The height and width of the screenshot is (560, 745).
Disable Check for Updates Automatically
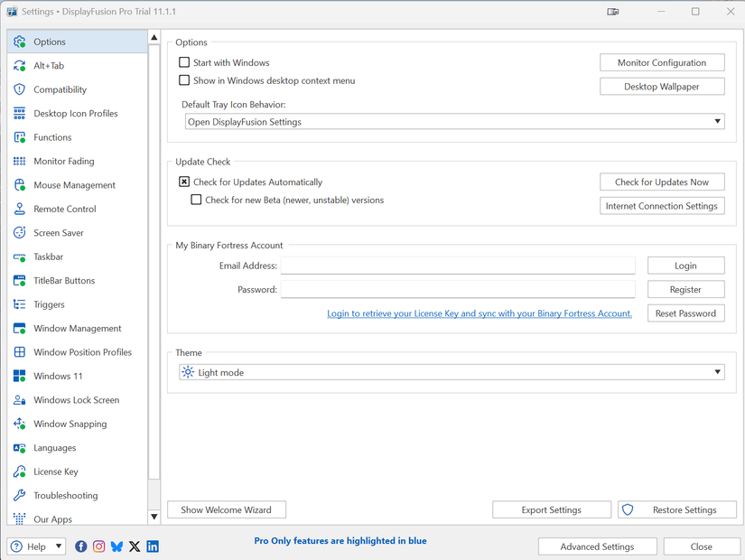[x=184, y=182]
